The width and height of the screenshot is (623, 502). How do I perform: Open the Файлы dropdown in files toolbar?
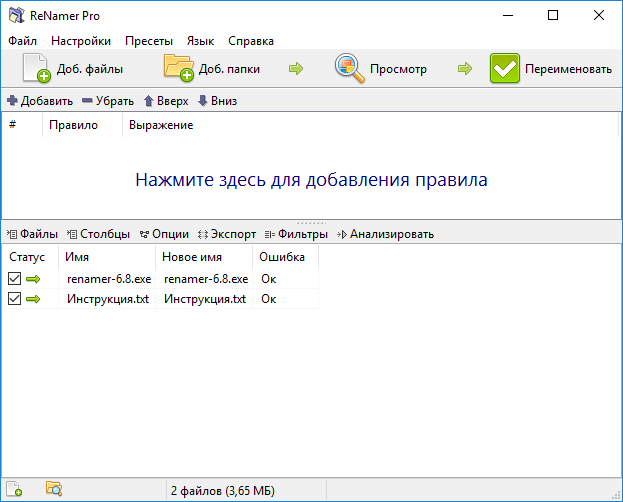pos(32,234)
